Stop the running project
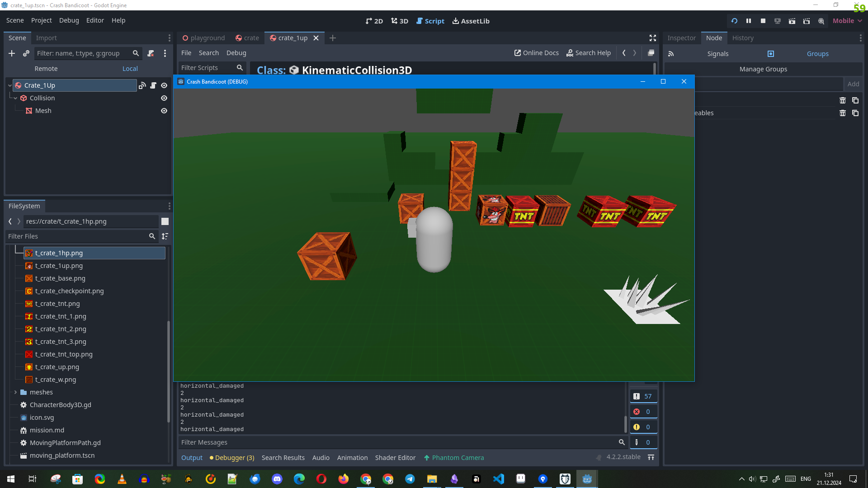The width and height of the screenshot is (868, 488). coord(763,21)
